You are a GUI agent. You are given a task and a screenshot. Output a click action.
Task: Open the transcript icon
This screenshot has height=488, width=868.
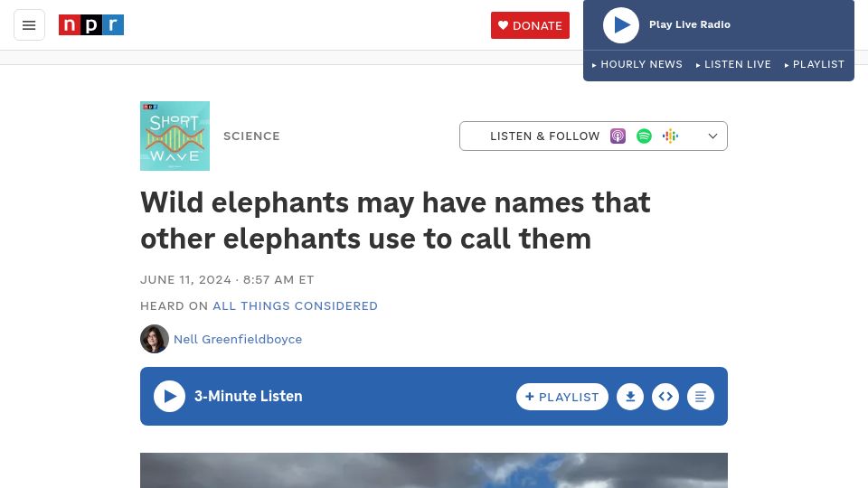click(700, 397)
